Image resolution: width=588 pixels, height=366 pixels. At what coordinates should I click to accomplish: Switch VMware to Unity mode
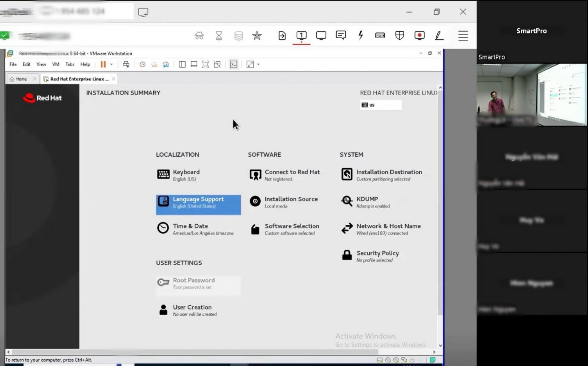coord(217,64)
